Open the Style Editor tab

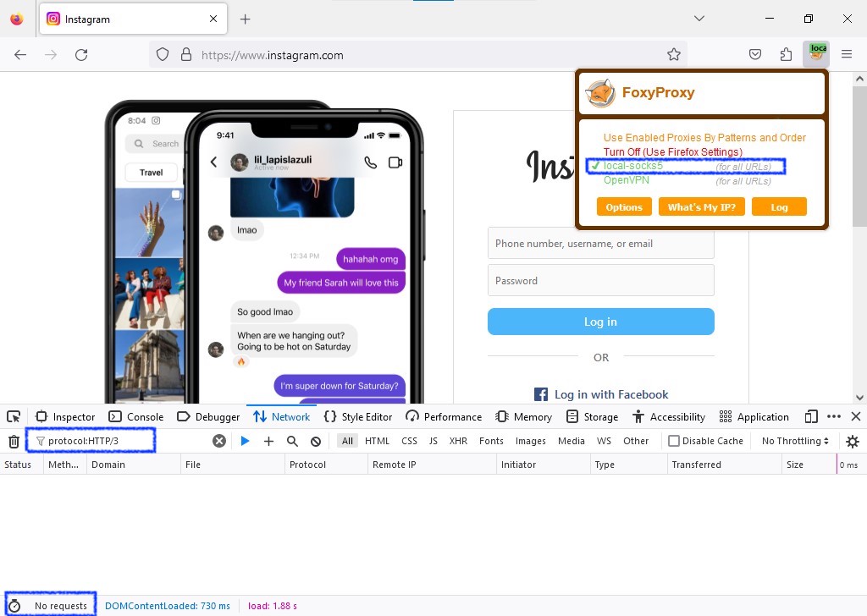pyautogui.click(x=358, y=416)
